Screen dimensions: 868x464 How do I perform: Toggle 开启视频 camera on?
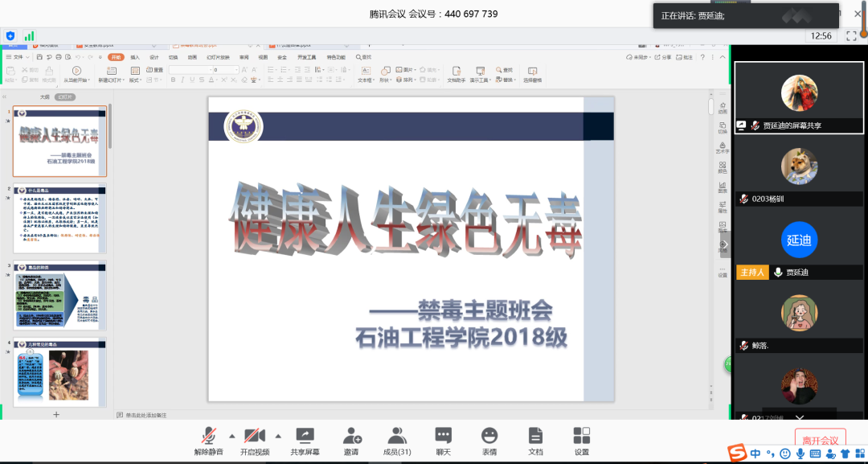[255, 441]
